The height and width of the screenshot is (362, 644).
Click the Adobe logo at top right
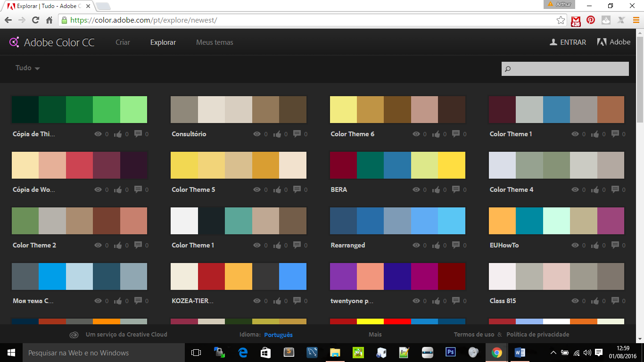pyautogui.click(x=602, y=41)
